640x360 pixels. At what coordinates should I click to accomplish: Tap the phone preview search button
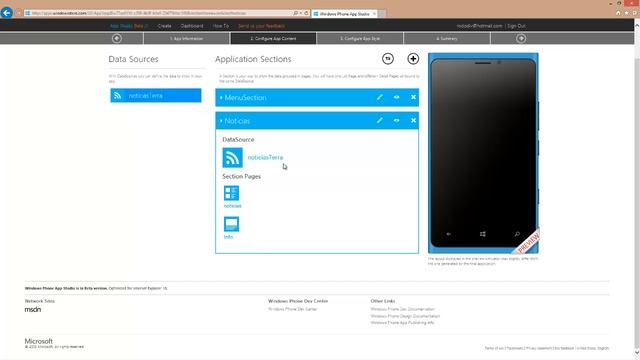tap(517, 234)
